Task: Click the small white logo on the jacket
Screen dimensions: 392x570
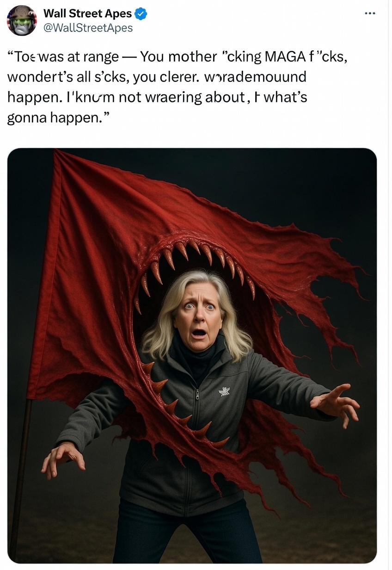Action: pyautogui.click(x=224, y=392)
